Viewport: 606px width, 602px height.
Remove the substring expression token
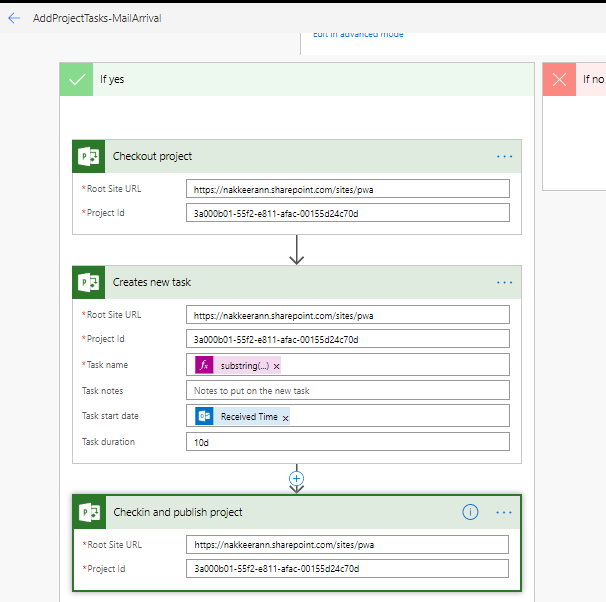pos(277,367)
